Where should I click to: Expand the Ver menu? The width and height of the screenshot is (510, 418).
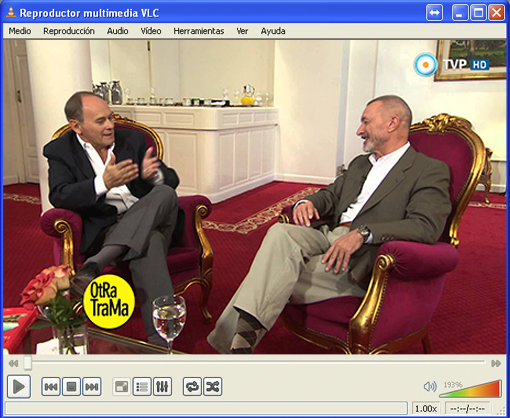[x=242, y=31]
